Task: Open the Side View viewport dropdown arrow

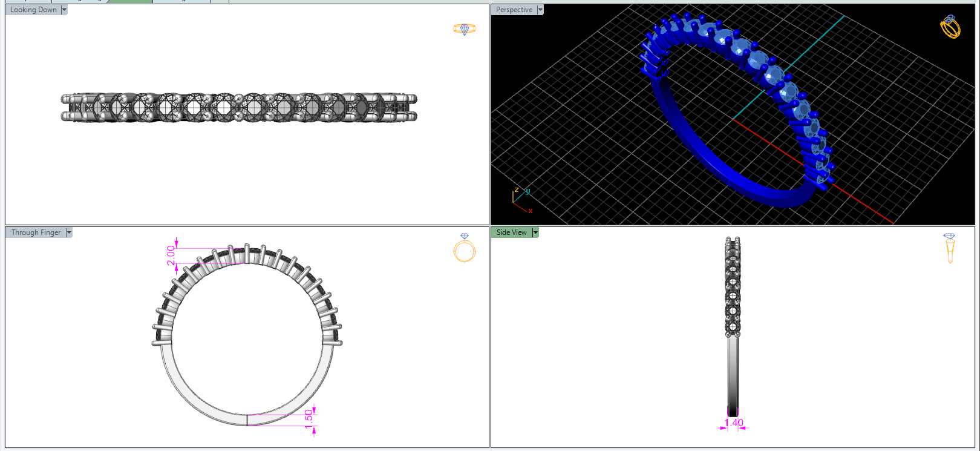Action: point(535,232)
